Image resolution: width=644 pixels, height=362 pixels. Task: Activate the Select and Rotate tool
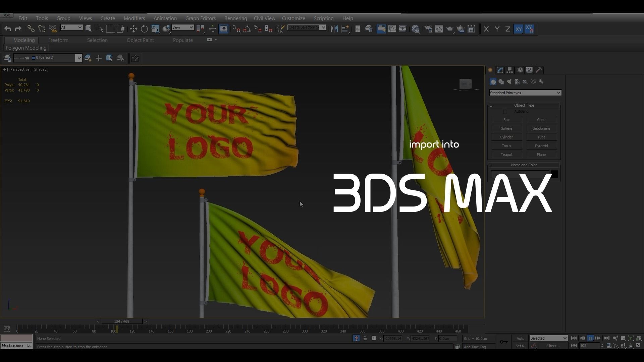tap(144, 29)
